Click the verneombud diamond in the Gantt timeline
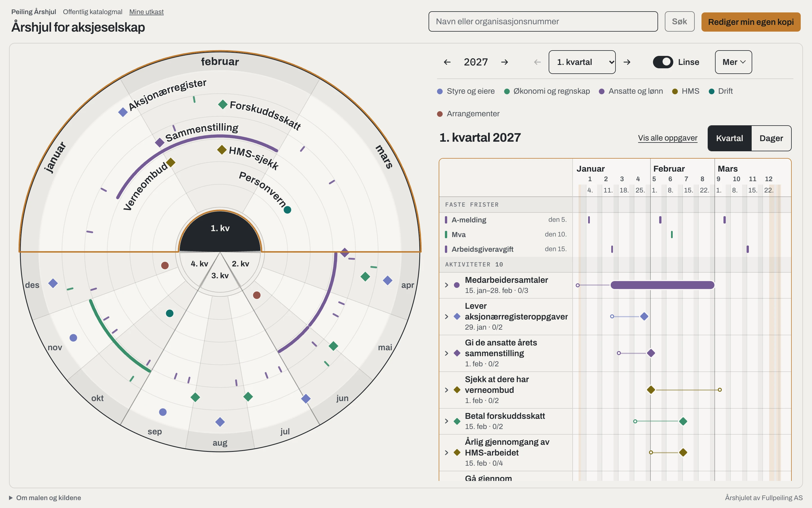The width and height of the screenshot is (812, 508). tap(651, 390)
